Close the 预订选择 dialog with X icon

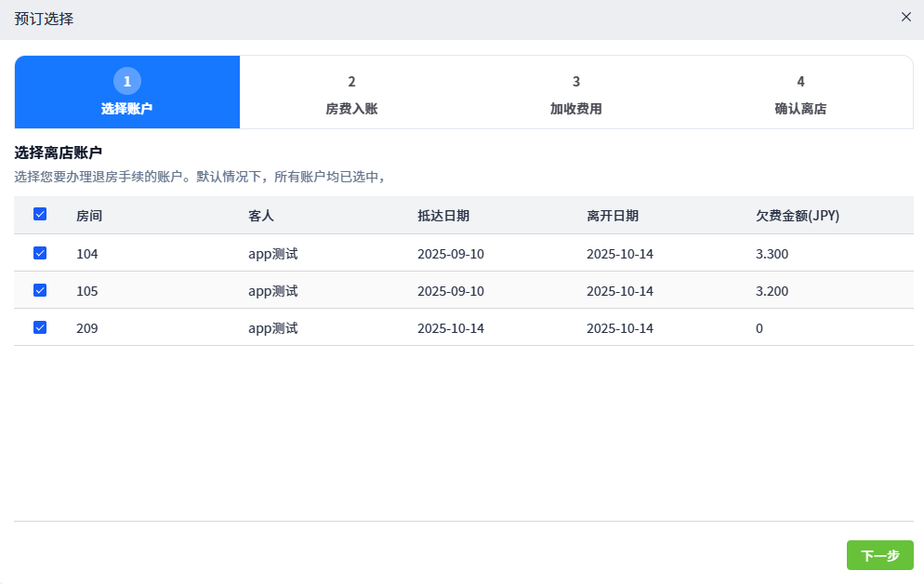point(905,17)
